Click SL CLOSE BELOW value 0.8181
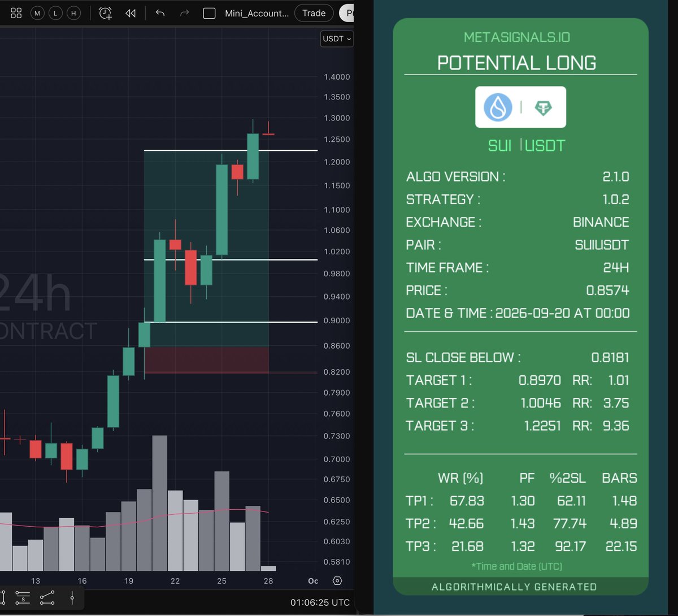The width and height of the screenshot is (678, 616). click(x=610, y=358)
